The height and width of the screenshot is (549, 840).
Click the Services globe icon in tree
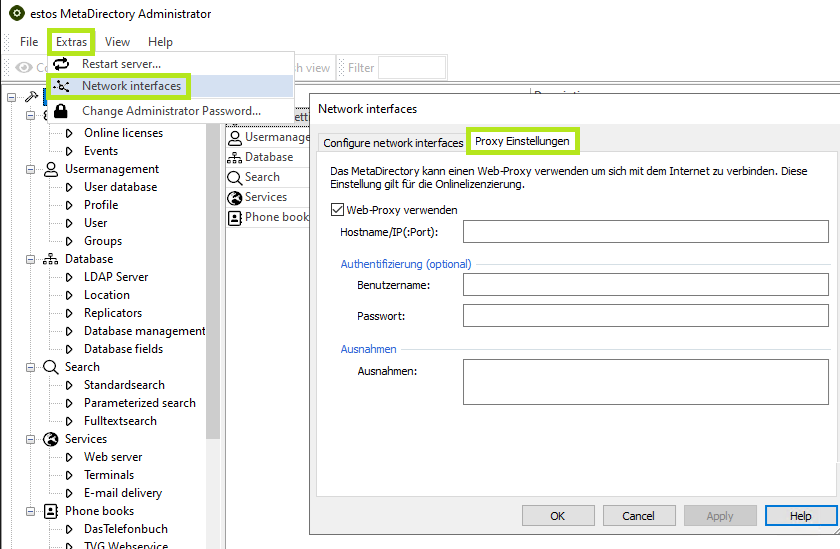point(51,439)
